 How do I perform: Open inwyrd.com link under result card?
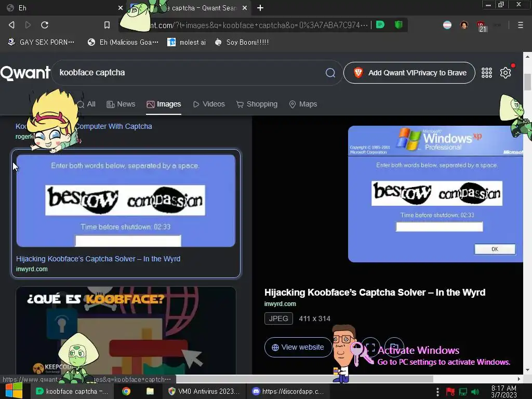32,269
